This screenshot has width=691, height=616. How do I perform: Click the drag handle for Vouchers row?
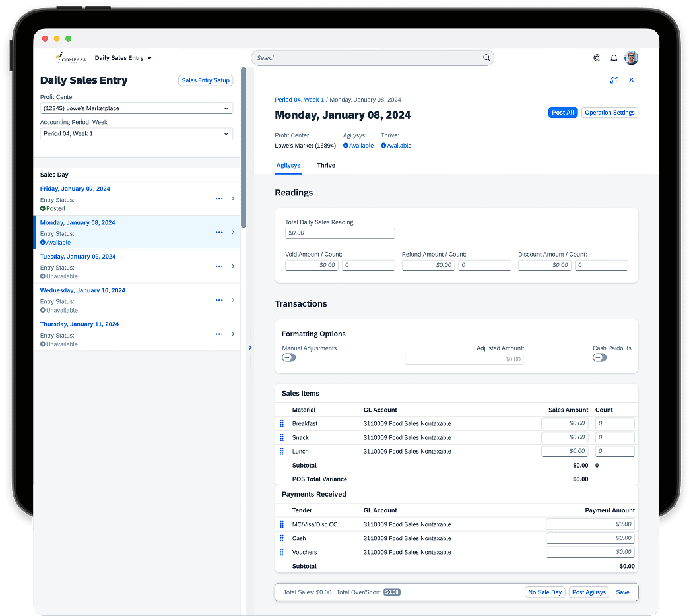tap(282, 552)
